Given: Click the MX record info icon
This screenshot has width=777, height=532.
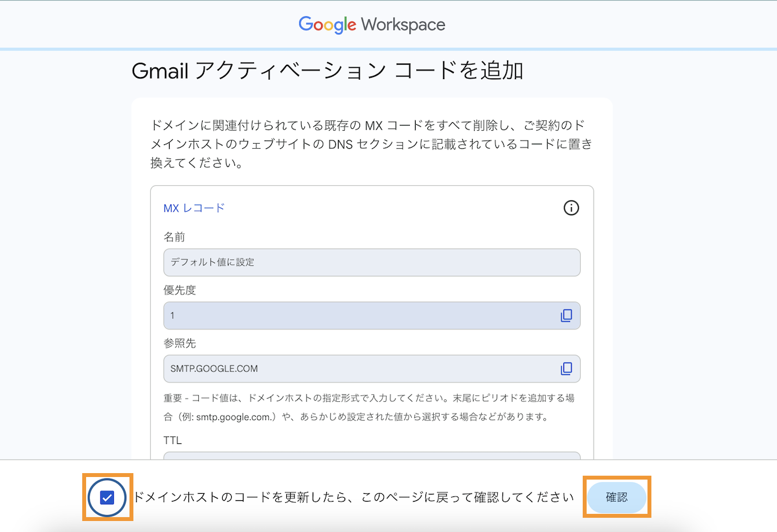Looking at the screenshot, I should click(571, 208).
